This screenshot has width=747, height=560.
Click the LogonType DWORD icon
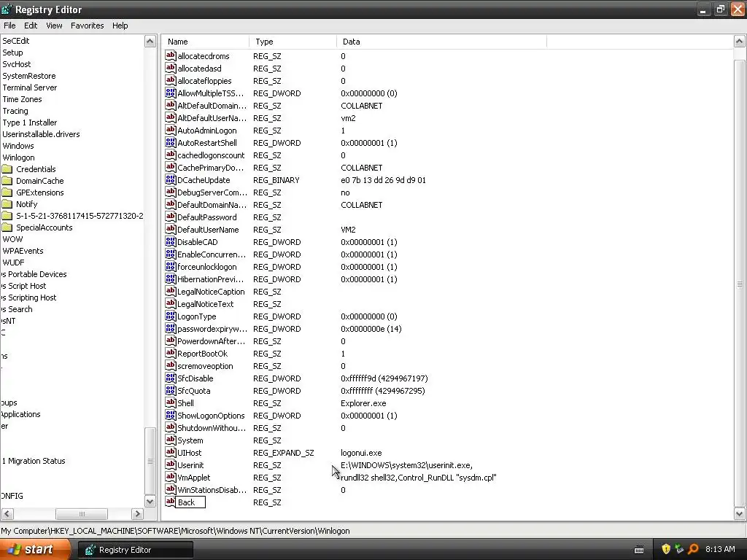pos(171,316)
